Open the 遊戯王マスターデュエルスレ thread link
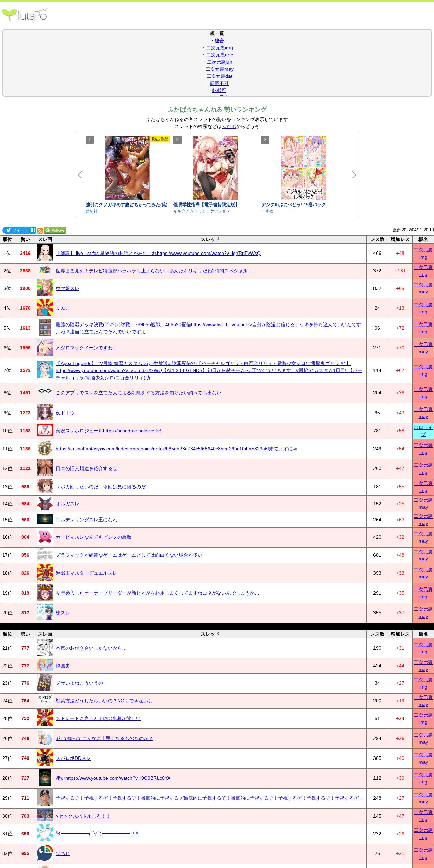The width and height of the screenshot is (434, 868). click(x=87, y=573)
